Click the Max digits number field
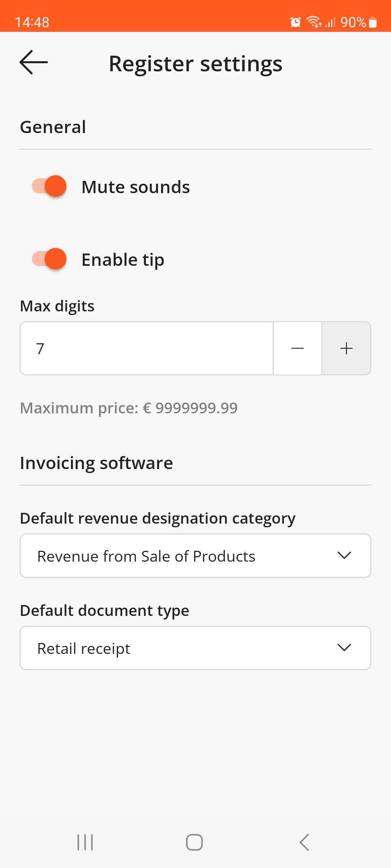Viewport: 391px width, 868px height. tap(147, 348)
